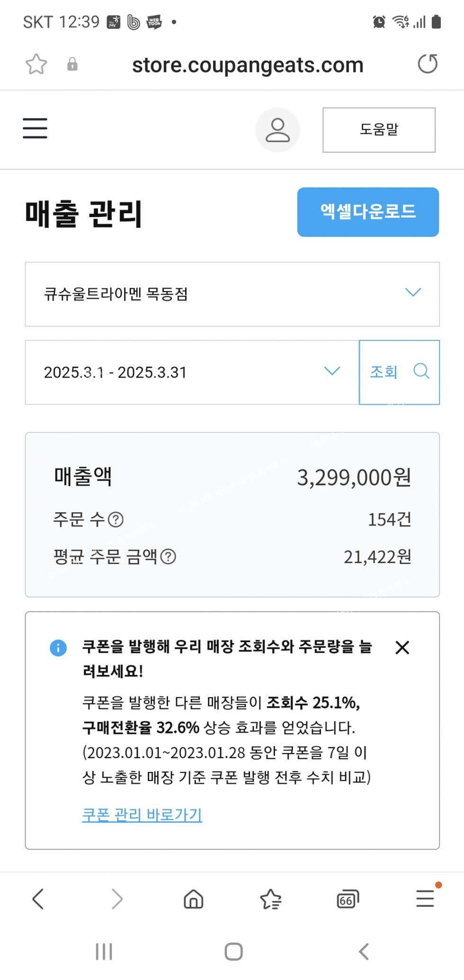Go back using browser back arrow
The image size is (464, 980).
(38, 899)
